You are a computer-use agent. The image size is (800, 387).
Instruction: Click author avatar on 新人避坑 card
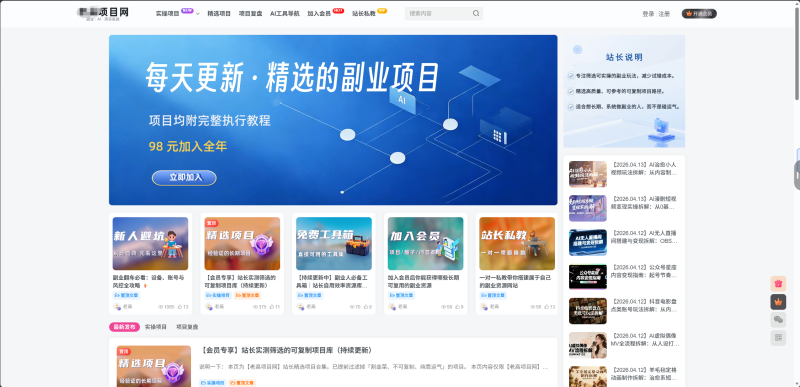coord(117,307)
